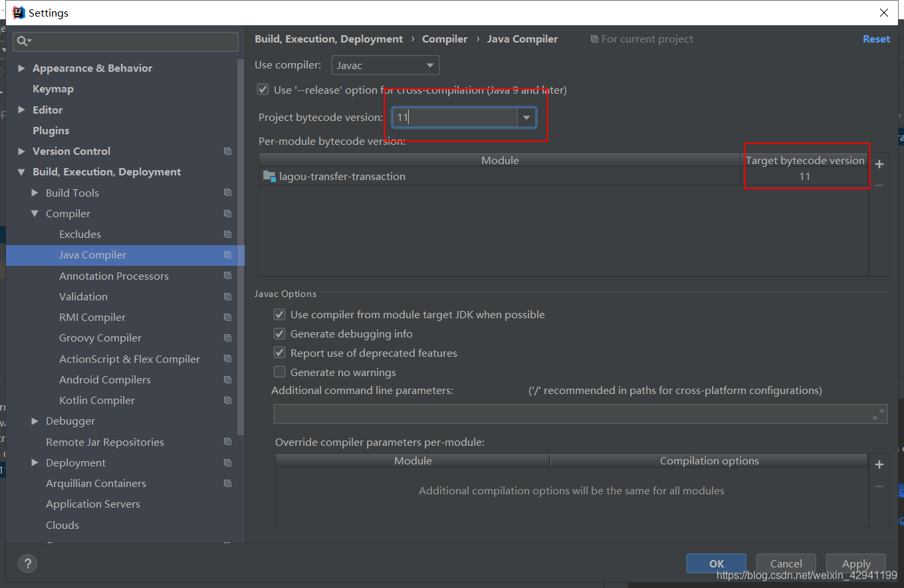
Task: Uncheck Report use of deprecated features
Action: click(x=279, y=353)
